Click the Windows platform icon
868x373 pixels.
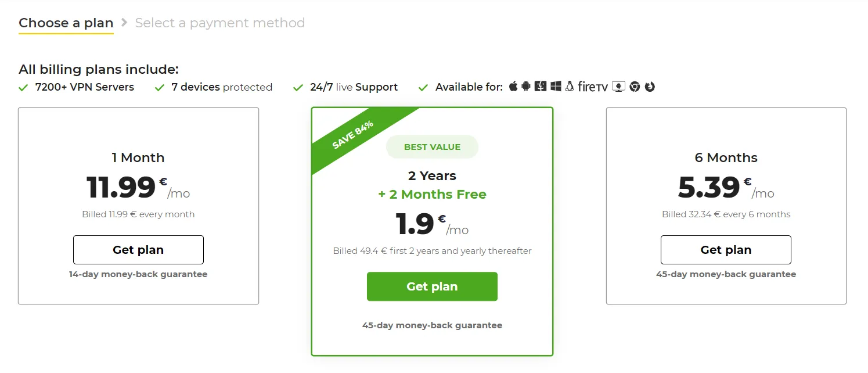(556, 85)
